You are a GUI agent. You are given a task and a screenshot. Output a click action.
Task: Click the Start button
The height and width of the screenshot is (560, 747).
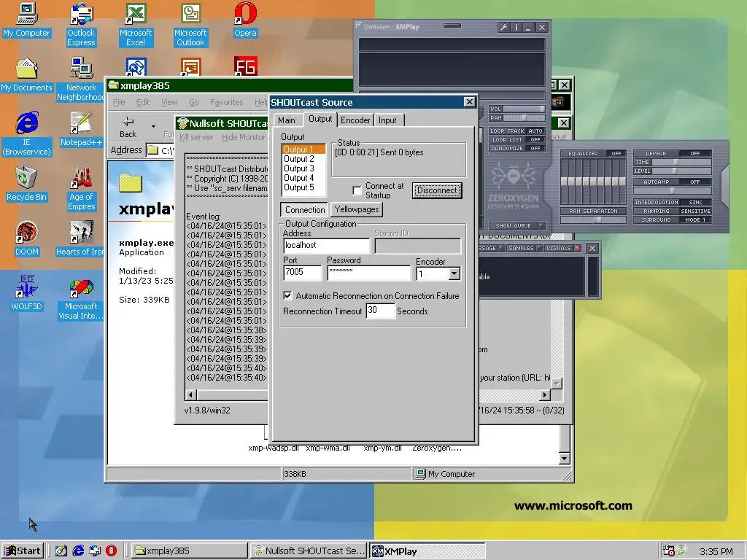point(23,551)
